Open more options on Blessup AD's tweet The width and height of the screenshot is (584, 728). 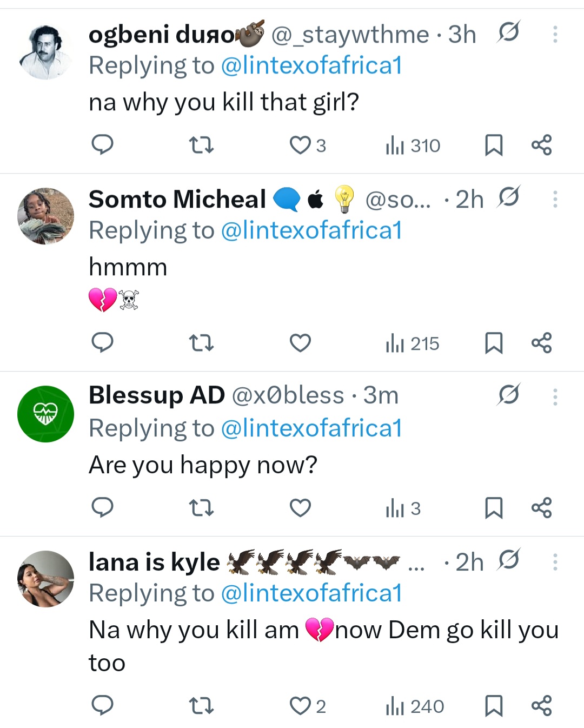(x=555, y=397)
